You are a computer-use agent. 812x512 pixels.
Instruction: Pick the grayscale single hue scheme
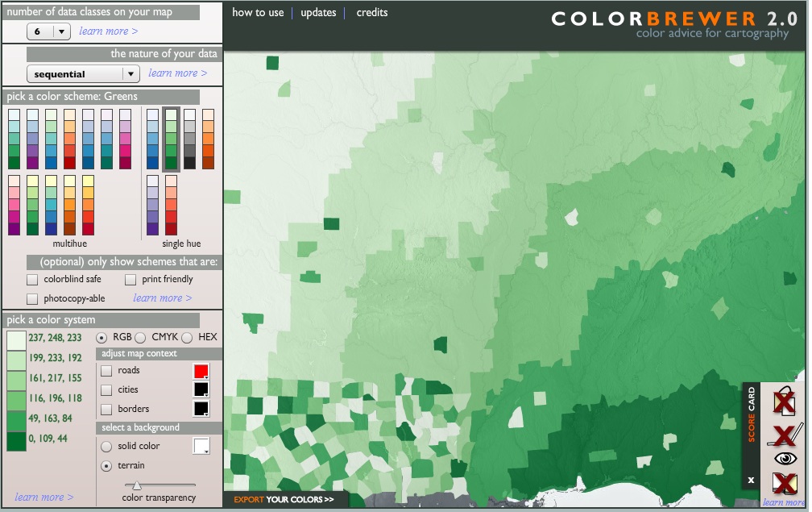click(x=190, y=138)
